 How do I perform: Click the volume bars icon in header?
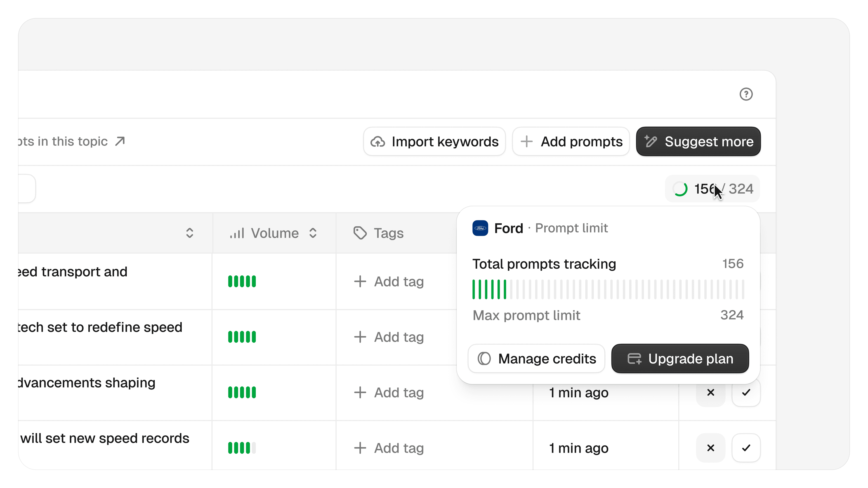pyautogui.click(x=237, y=233)
